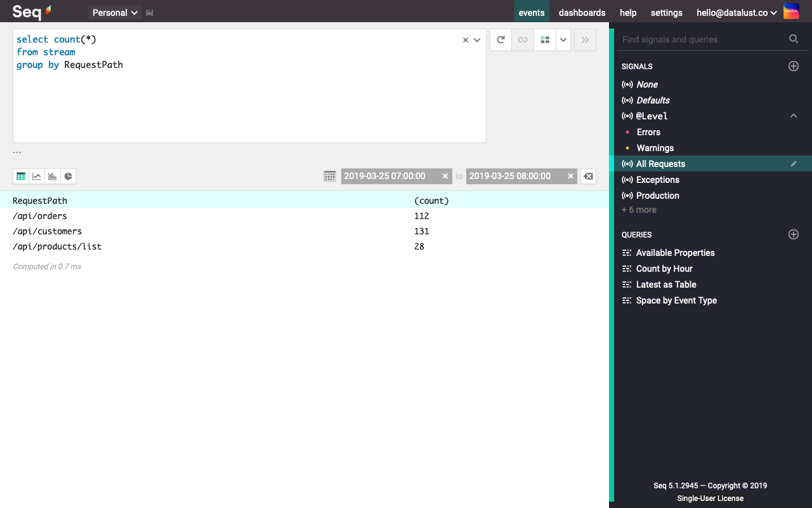Screen dimensions: 812x508
Task: Open the Personal workspace dropdown
Action: point(115,13)
